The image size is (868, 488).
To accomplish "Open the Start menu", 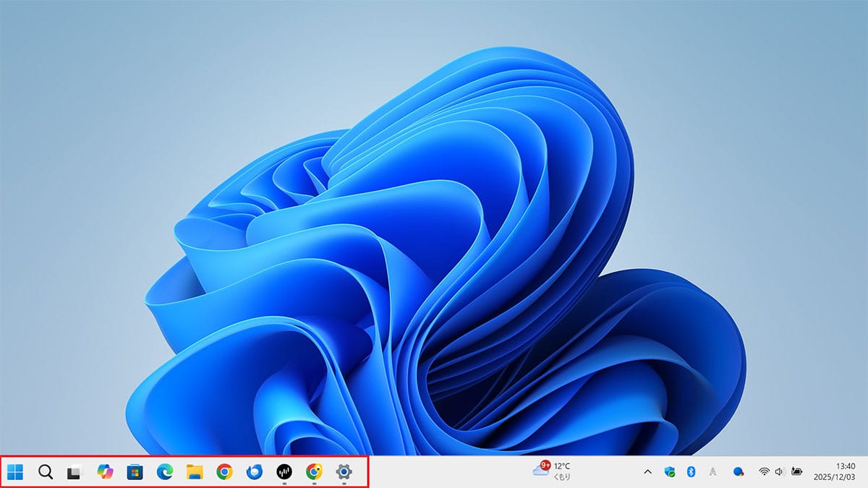I will pos(15,471).
